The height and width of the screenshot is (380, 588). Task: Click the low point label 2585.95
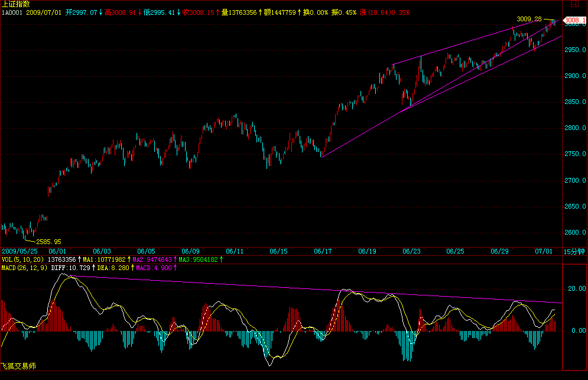click(48, 242)
